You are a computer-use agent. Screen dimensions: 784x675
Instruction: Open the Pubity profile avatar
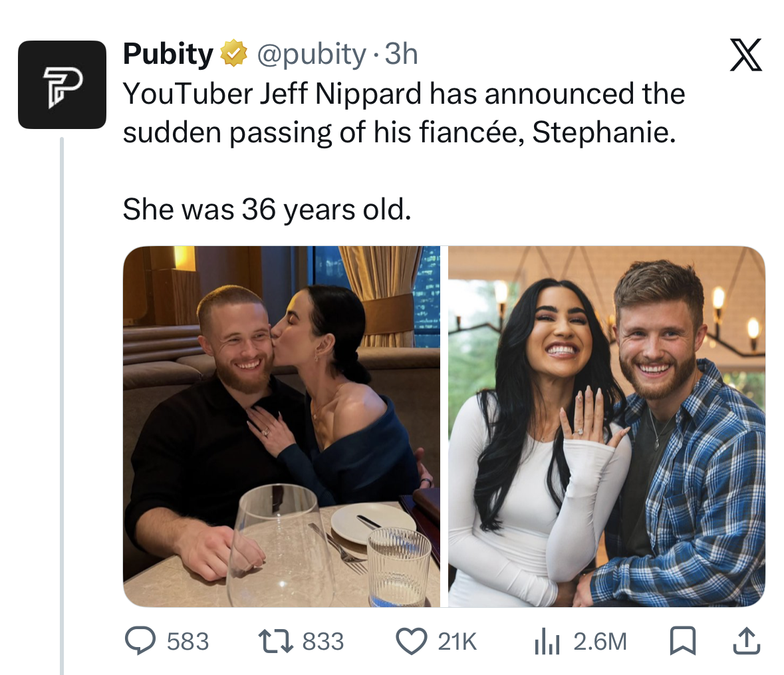pos(63,86)
